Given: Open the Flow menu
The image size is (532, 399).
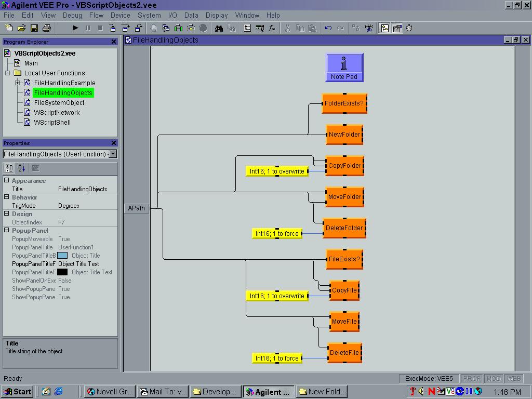Looking at the screenshot, I should tap(96, 15).
